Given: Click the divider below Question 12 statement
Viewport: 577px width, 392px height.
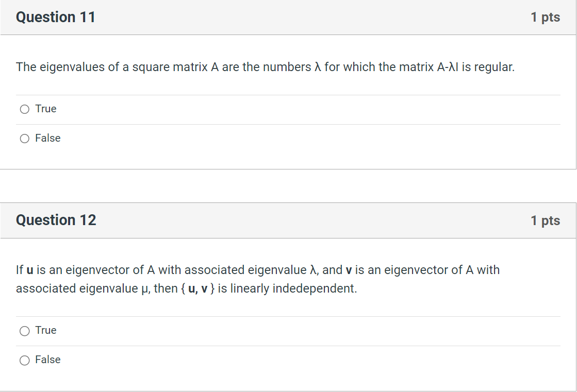Looking at the screenshot, I should coord(288,316).
